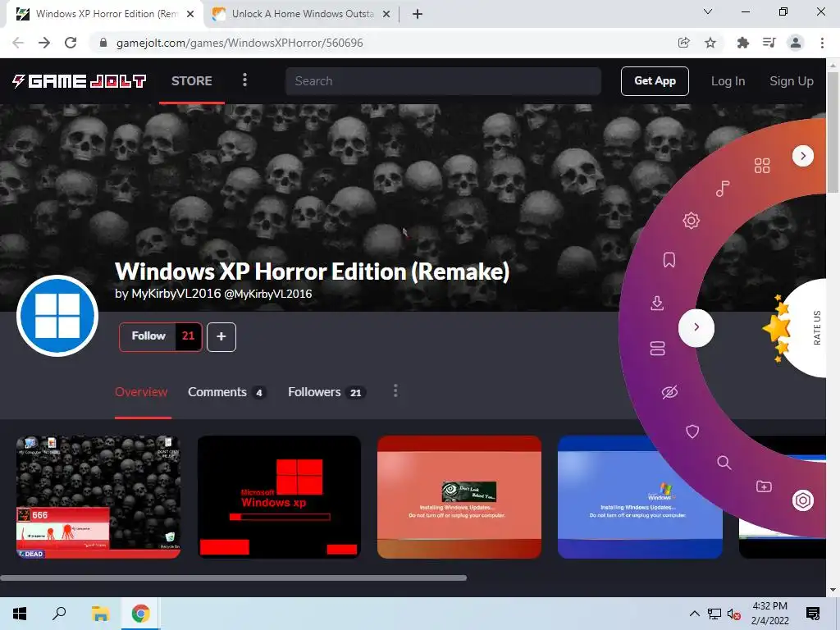
Task: Show hidden system tray icons
Action: pos(694,614)
